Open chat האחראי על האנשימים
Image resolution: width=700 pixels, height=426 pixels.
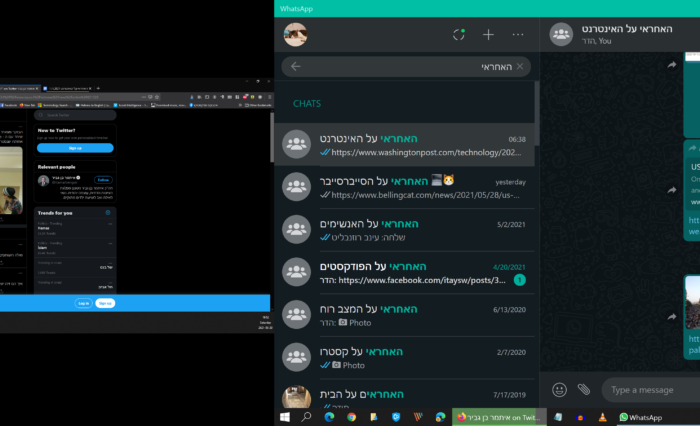point(405,230)
